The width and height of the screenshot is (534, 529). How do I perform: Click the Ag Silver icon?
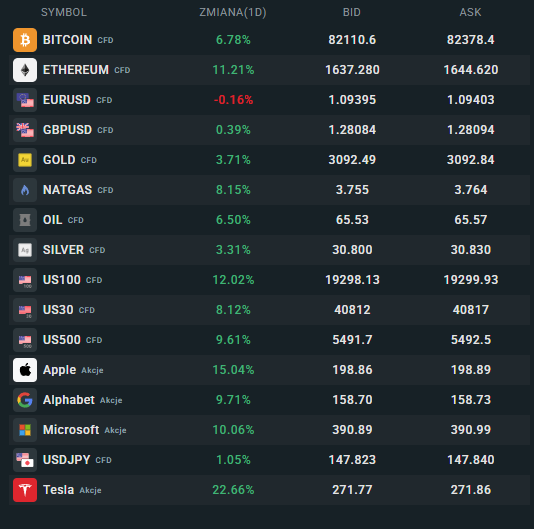[x=25, y=250]
